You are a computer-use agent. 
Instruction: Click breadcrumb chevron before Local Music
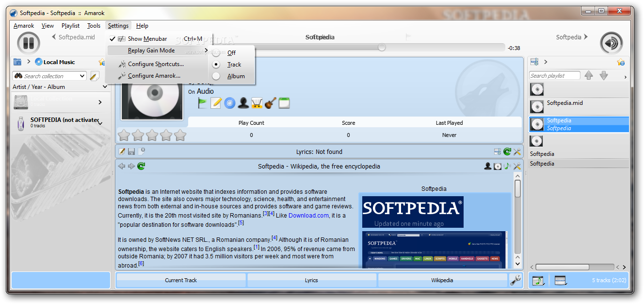pos(29,62)
